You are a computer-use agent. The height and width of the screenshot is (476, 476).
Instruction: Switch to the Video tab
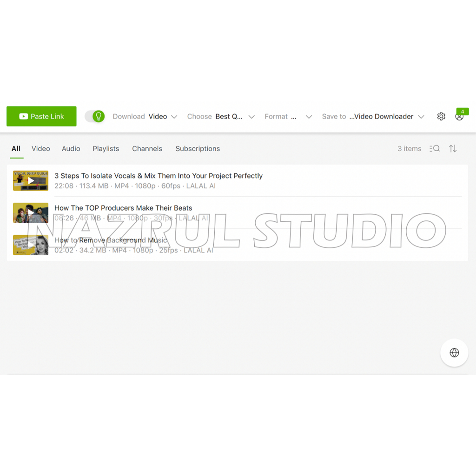41,149
